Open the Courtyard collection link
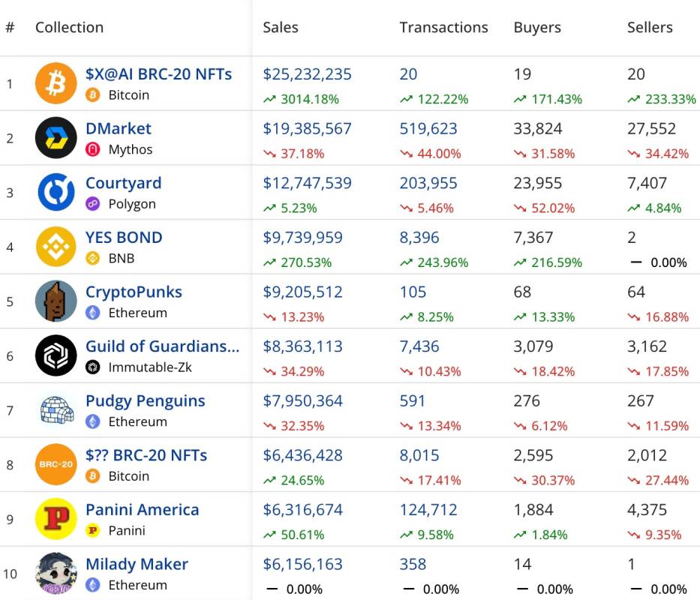This screenshot has width=700, height=600. (x=124, y=183)
